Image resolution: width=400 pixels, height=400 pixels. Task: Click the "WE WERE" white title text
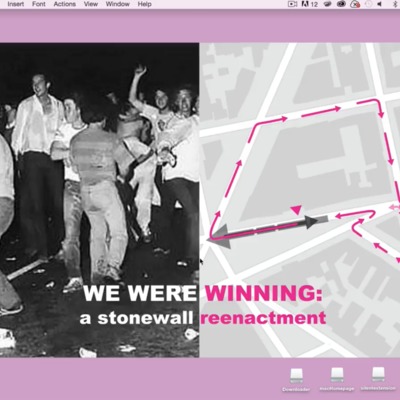click(140, 294)
